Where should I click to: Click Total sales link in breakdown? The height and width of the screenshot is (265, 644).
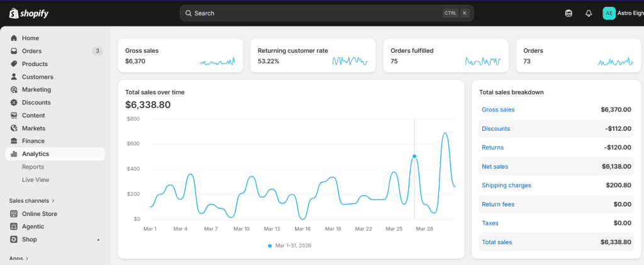point(497,242)
